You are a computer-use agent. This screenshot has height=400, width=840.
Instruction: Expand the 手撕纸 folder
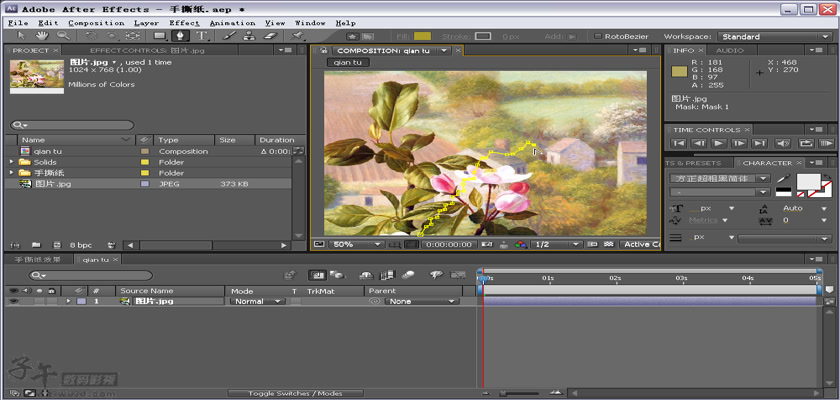click(11, 173)
